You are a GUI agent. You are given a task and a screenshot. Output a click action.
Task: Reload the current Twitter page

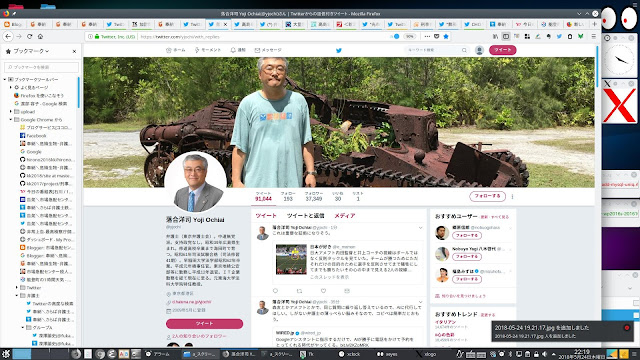coord(29,36)
